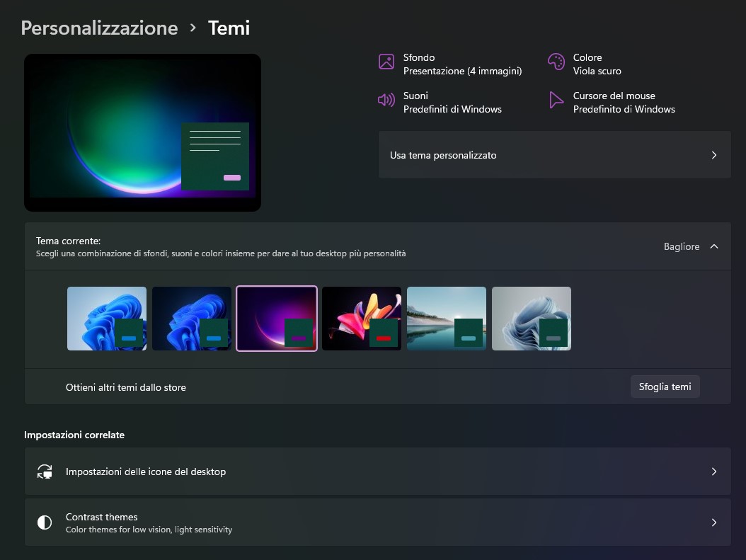Open Usa tema personalizzato row
This screenshot has width=746, height=560.
(x=555, y=155)
